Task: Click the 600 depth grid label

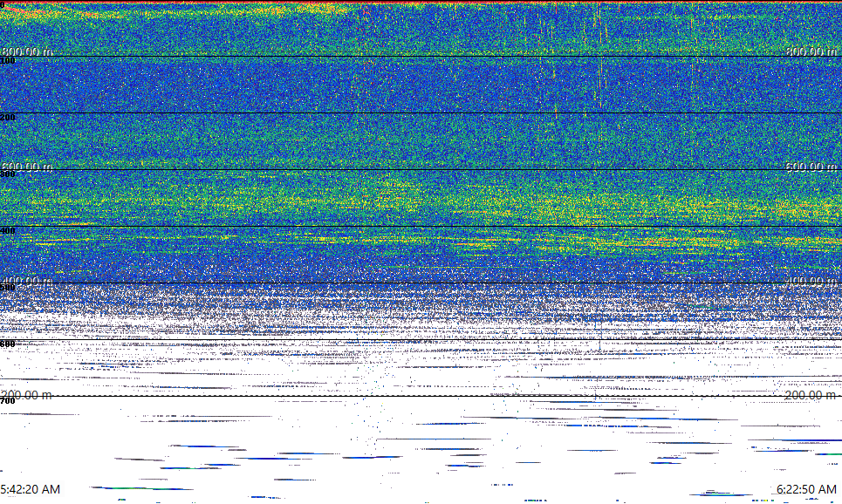Action: 8,344
